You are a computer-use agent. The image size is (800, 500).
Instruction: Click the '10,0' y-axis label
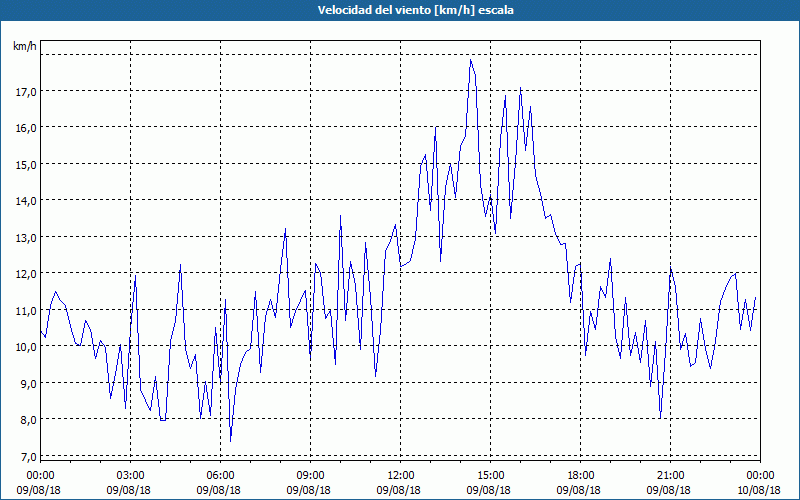coord(26,346)
